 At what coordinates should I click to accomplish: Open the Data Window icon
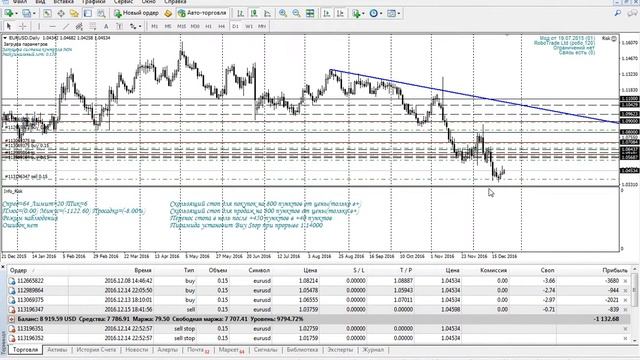[x=61, y=13]
